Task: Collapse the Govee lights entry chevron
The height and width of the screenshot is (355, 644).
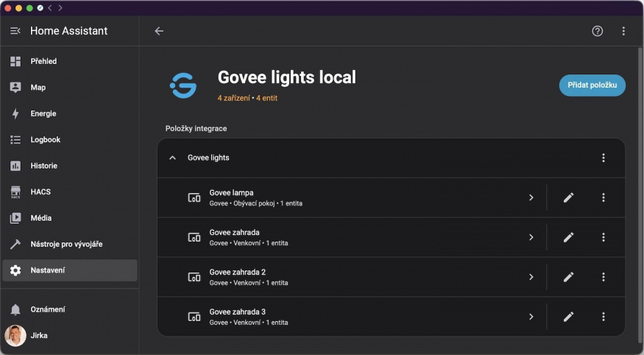Action: click(x=172, y=158)
